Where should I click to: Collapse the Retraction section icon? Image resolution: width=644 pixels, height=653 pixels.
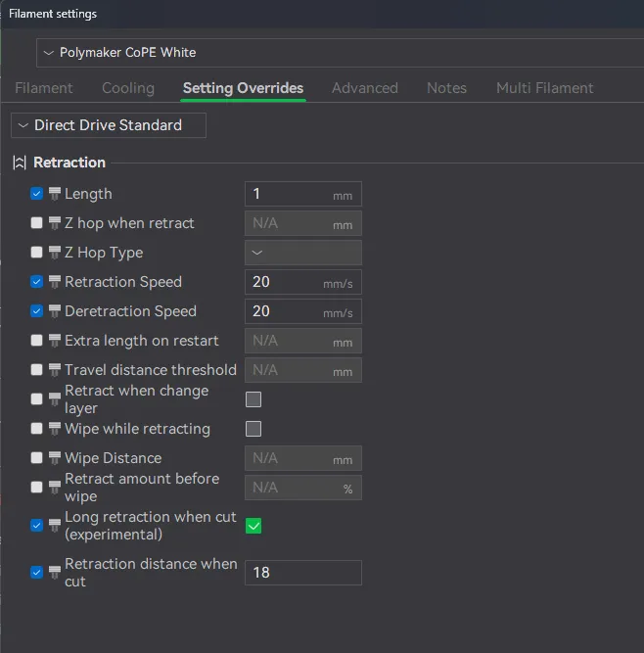click(x=20, y=163)
